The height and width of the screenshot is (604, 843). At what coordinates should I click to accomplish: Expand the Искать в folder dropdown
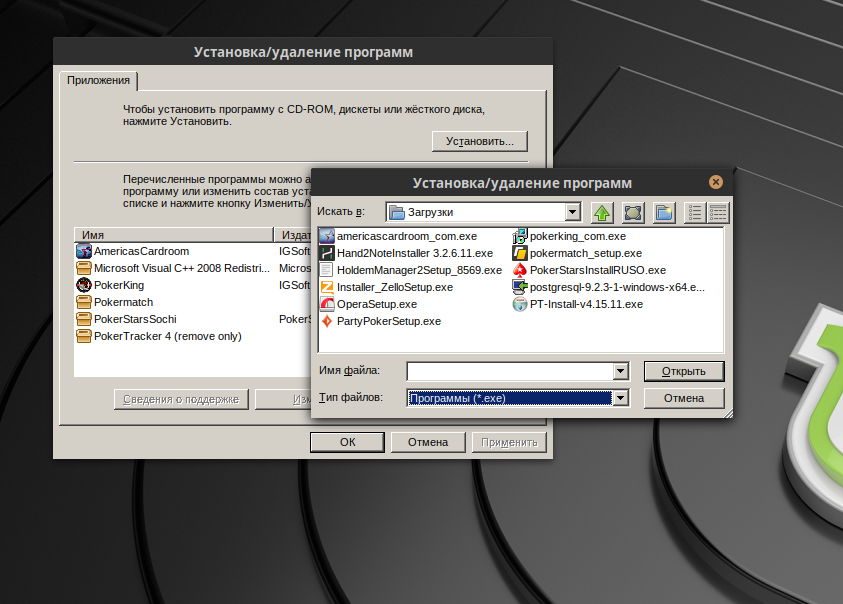coord(573,212)
